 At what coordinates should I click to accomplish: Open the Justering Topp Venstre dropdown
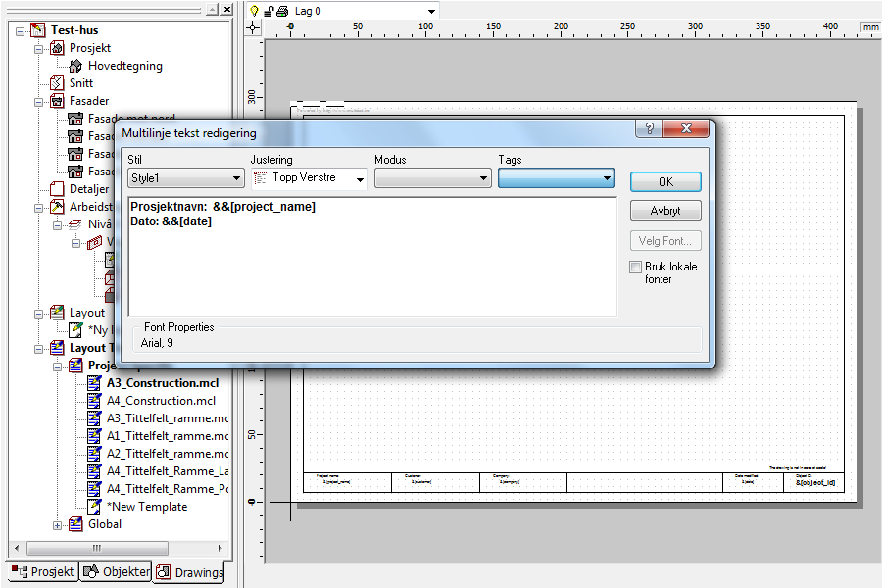pos(309,178)
